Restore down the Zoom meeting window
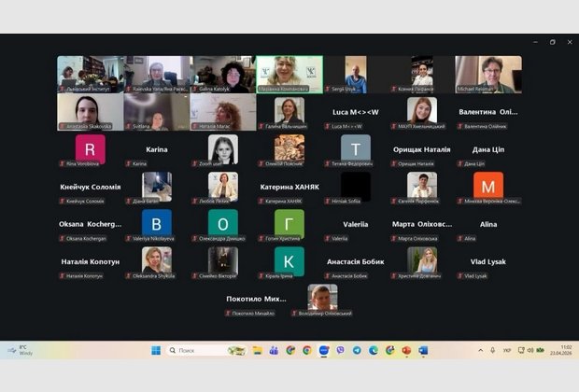 point(552,42)
